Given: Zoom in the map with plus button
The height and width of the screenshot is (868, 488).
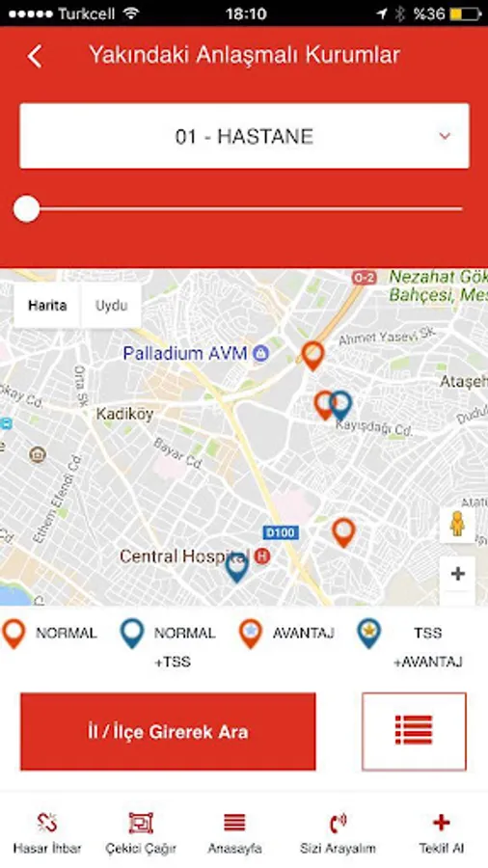Looking at the screenshot, I should 457,574.
